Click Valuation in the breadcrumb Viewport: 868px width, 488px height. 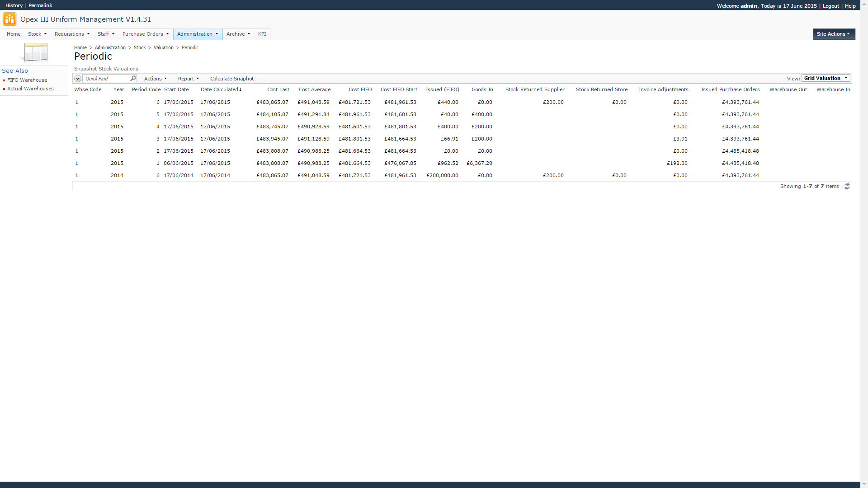(x=163, y=47)
